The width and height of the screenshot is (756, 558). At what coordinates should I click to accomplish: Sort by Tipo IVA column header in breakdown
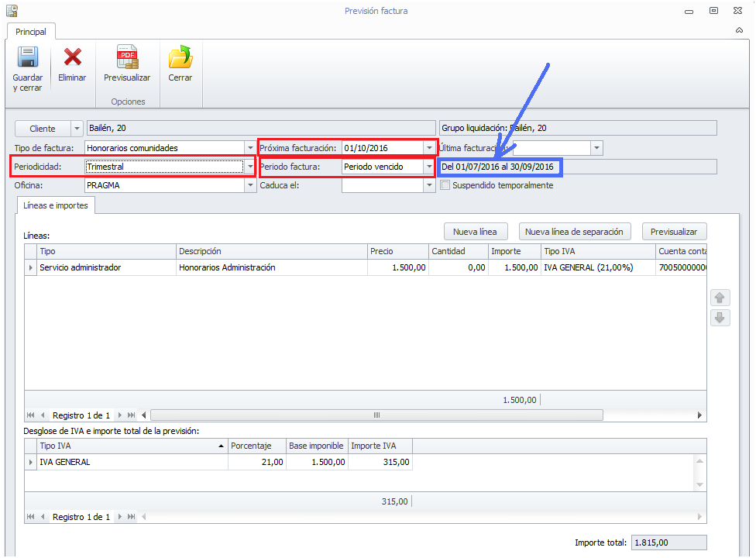[132, 446]
